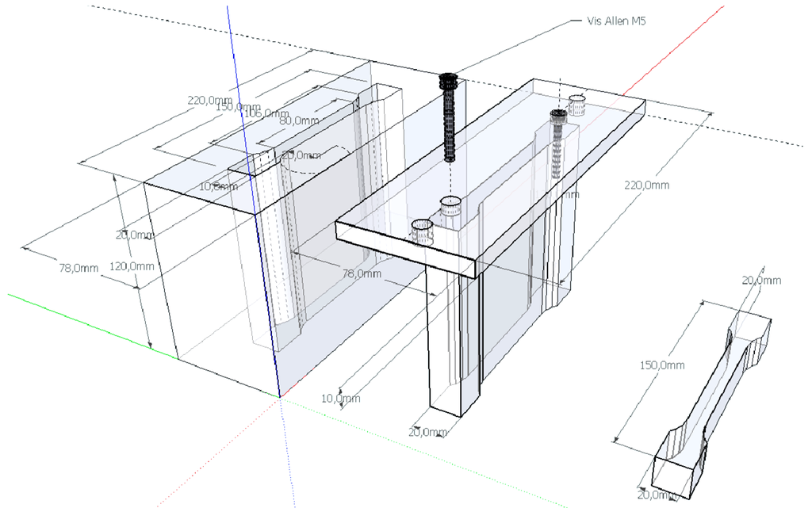Viewport: 812px width, 508px height.
Task: Click the 10,0mm dimension near the punch base
Action: (x=343, y=398)
